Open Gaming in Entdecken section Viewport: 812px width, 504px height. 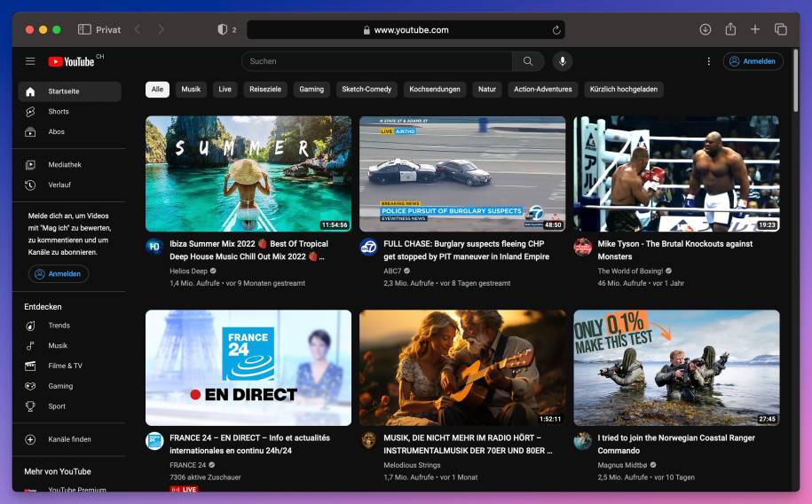[70, 386]
